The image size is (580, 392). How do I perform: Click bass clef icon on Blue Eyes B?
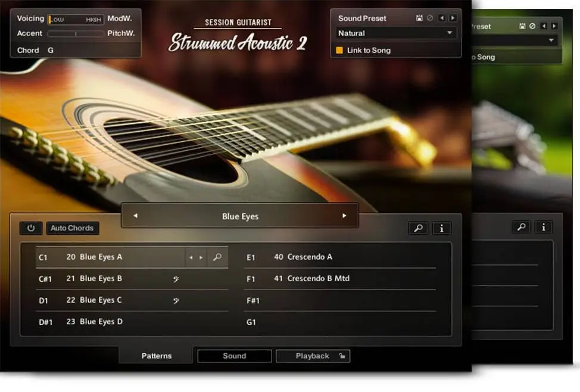[x=176, y=279]
